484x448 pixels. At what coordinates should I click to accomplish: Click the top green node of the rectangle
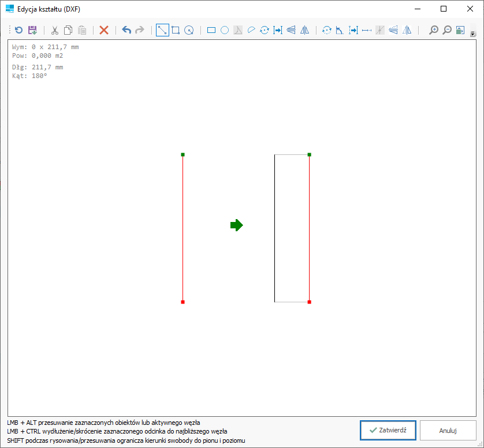(310, 154)
